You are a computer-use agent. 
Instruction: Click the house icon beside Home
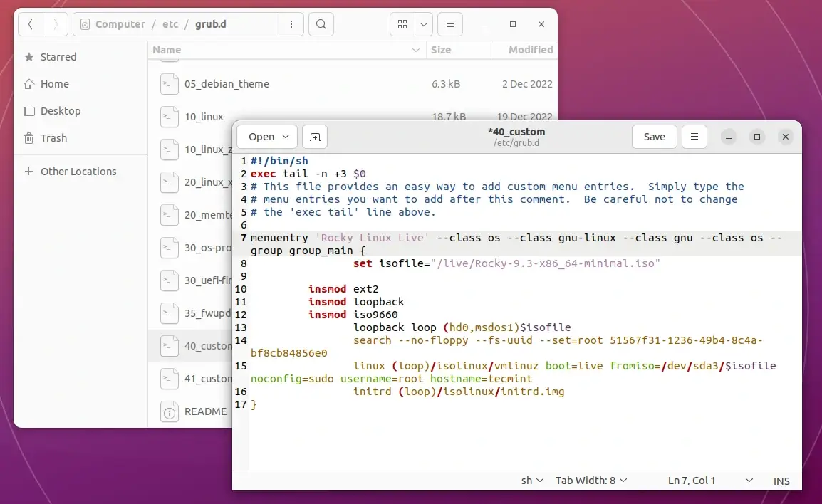click(28, 84)
